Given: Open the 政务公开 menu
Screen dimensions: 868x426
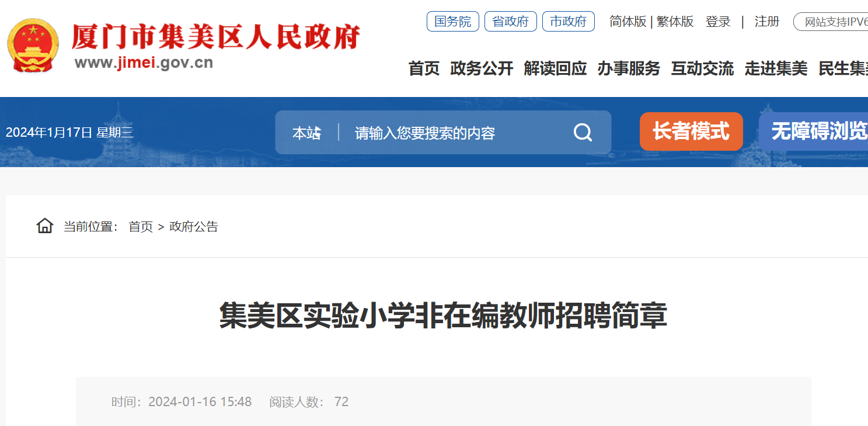Looking at the screenshot, I should coord(482,68).
